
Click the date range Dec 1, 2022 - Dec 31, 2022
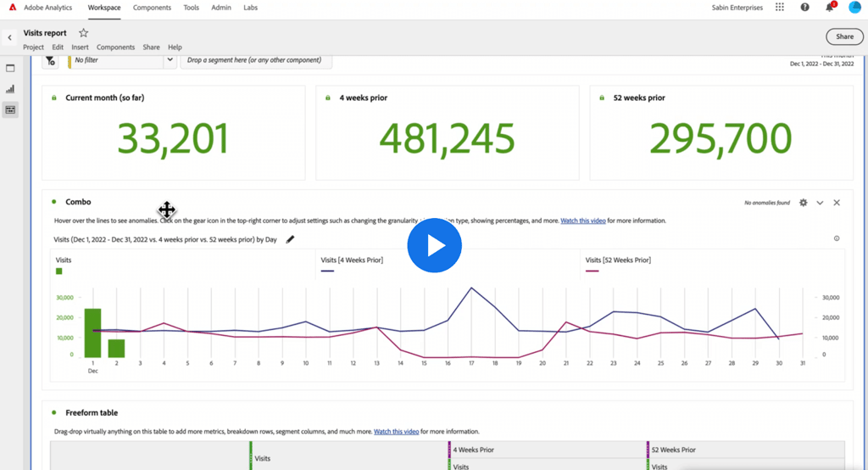821,64
